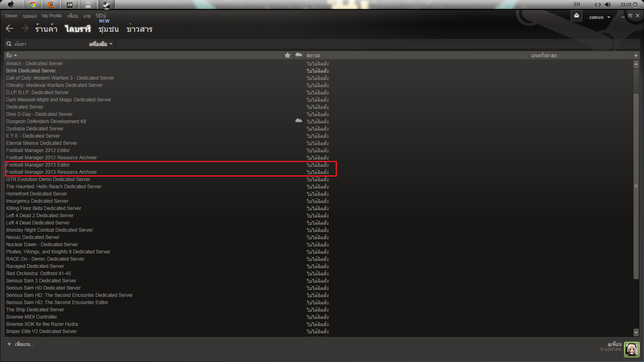The image size is (644, 362).
Task: Click the scrollbar up arrow
Action: coord(636,64)
